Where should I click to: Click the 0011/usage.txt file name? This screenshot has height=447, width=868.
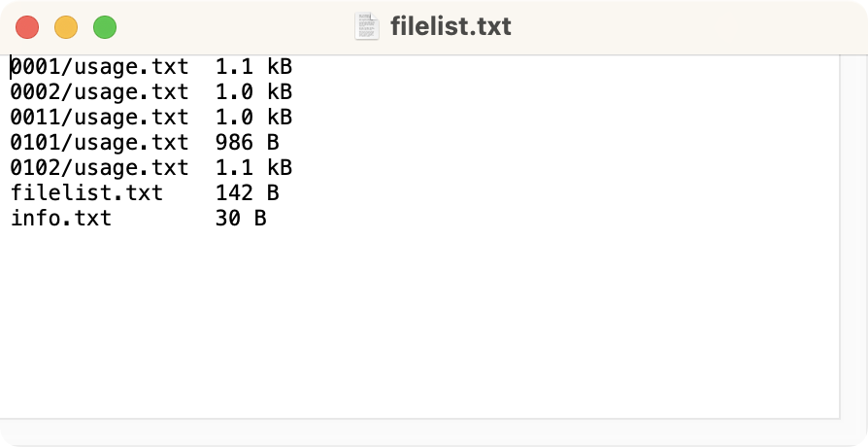[x=99, y=118]
